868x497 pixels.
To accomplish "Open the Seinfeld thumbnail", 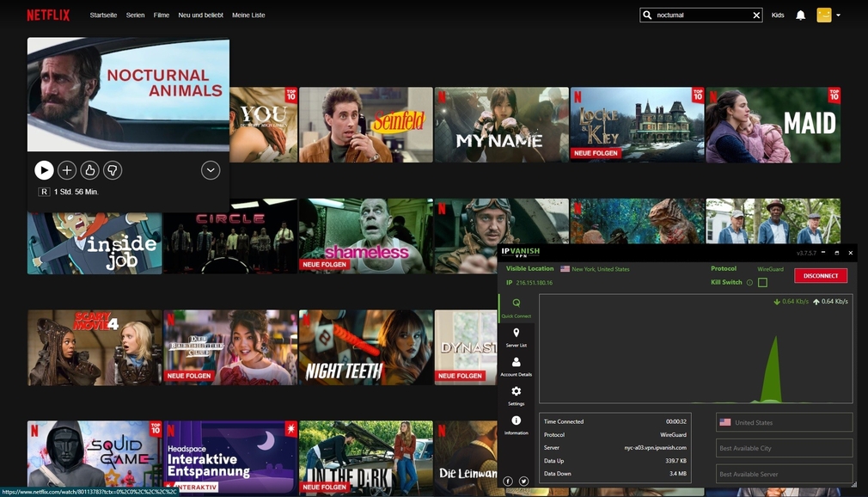I will pyautogui.click(x=366, y=125).
